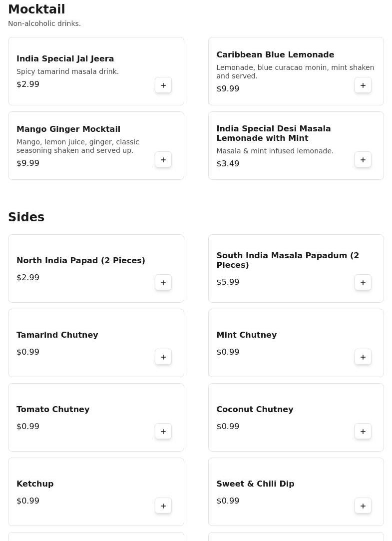Add Tamarind Chutney using plus icon

[163, 357]
